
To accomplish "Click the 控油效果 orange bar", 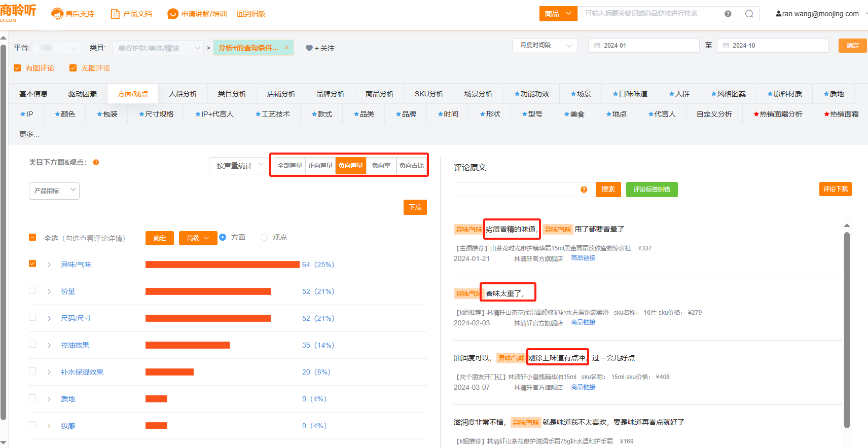I will point(188,345).
